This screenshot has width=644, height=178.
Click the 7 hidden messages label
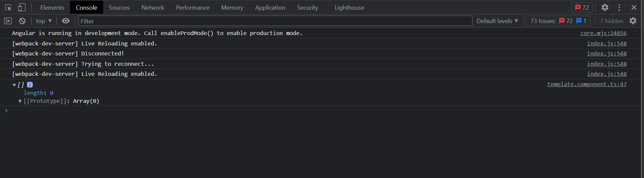[612, 21]
